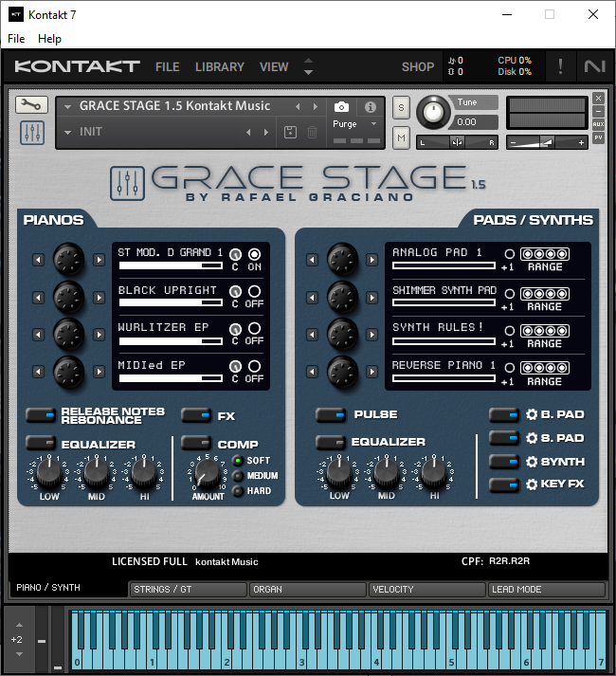Next sound for WURLITZER EP slot
Viewport: 616px width, 676px height.
click(100, 335)
